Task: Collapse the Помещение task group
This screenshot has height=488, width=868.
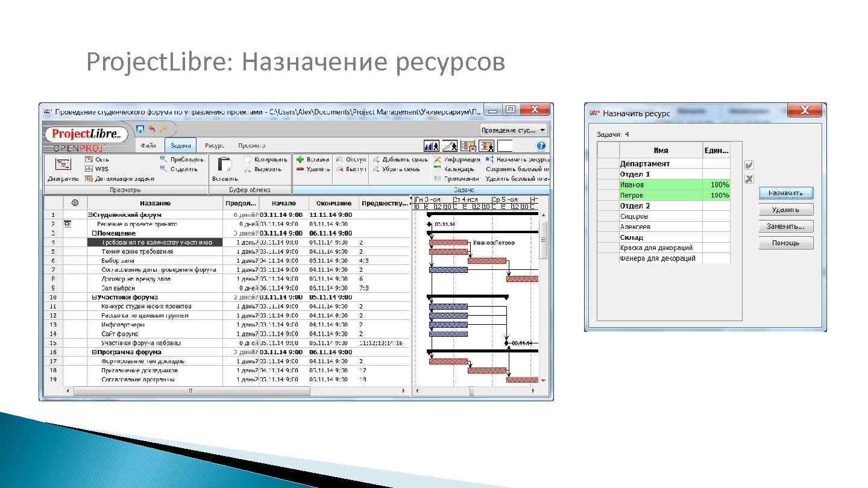Action: [x=94, y=233]
